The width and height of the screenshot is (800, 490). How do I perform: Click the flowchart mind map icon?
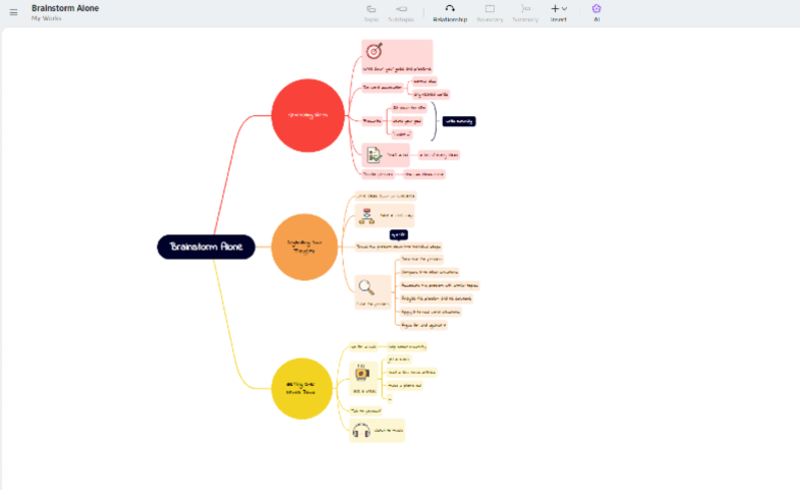[x=367, y=215]
